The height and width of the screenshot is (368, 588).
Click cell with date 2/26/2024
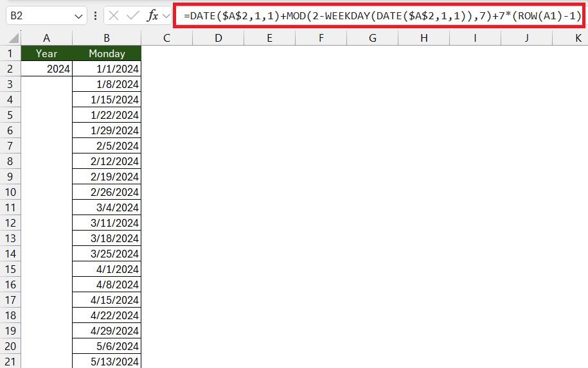(107, 192)
